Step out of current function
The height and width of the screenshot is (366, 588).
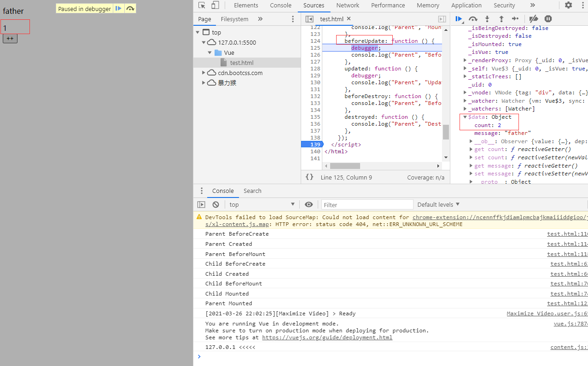(501, 19)
